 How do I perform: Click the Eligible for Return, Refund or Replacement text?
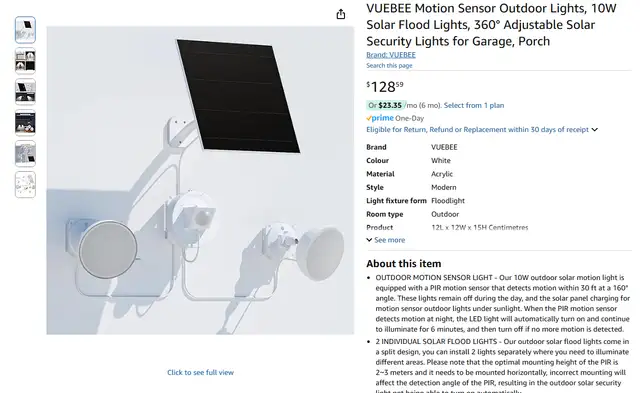click(478, 129)
